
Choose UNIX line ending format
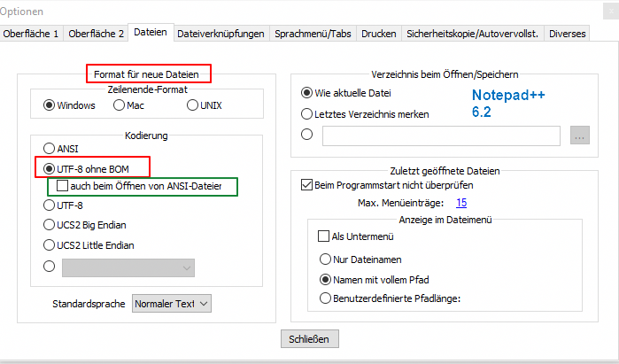point(192,105)
